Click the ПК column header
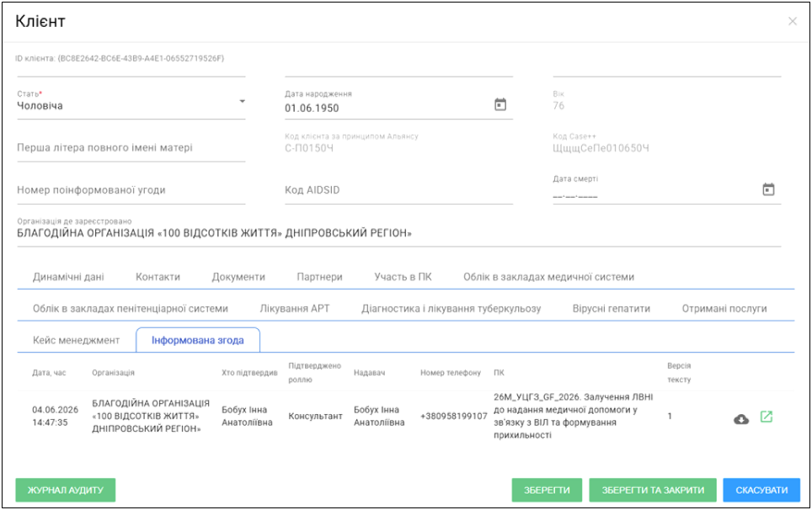The width and height of the screenshot is (812, 510). point(499,373)
